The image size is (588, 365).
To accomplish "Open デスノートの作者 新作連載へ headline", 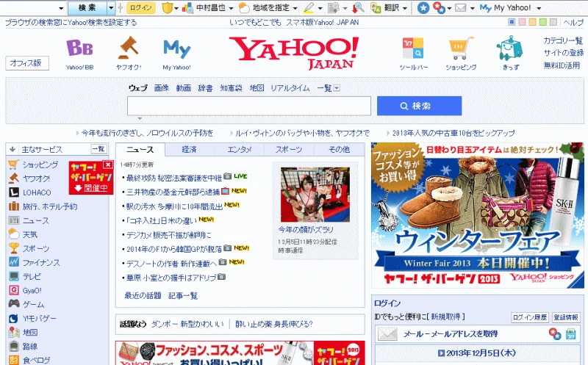I will (171, 264).
